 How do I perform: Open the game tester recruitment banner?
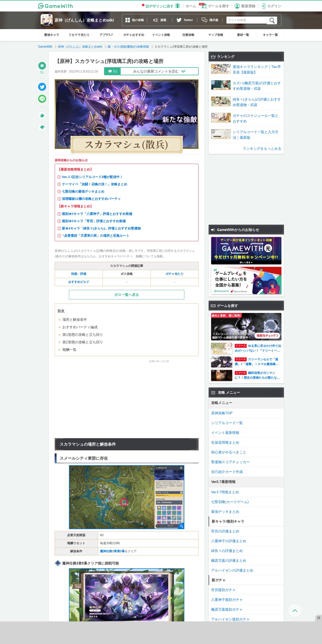(x=246, y=280)
